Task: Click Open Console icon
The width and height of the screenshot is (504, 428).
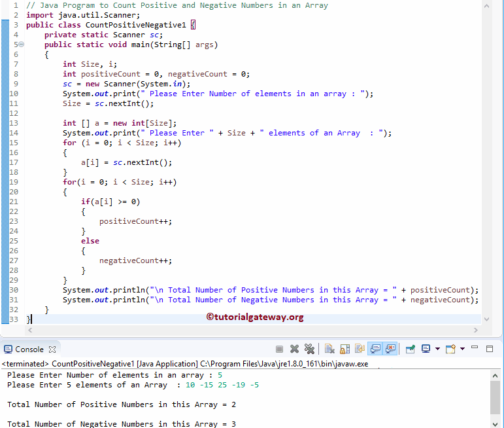Action: [450, 349]
